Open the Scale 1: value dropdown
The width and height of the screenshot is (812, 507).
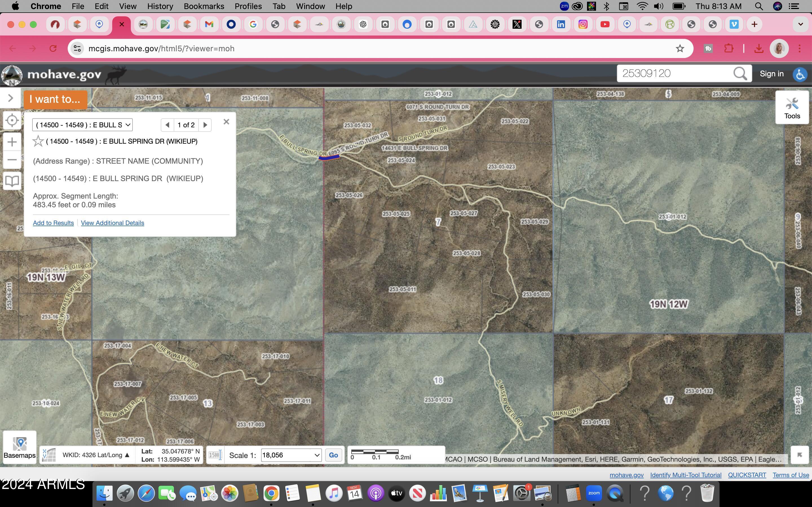pos(316,455)
